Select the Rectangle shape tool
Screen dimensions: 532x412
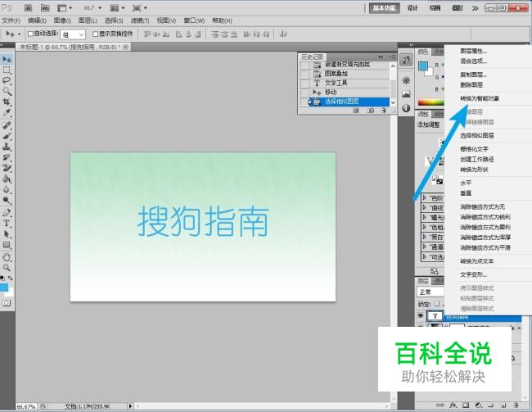click(7, 245)
